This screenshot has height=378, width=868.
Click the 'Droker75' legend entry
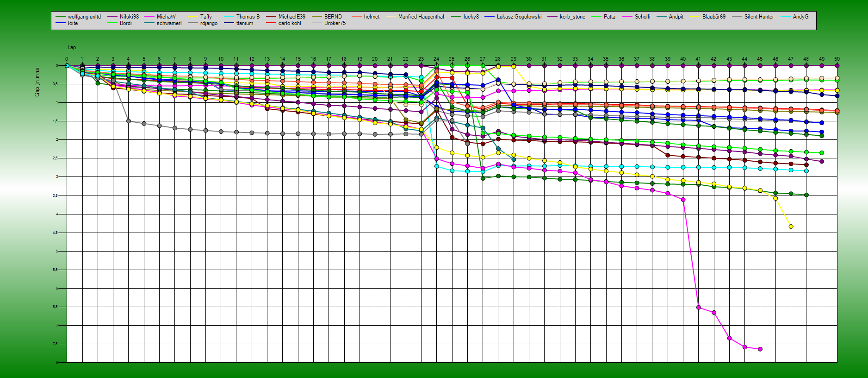(x=335, y=23)
